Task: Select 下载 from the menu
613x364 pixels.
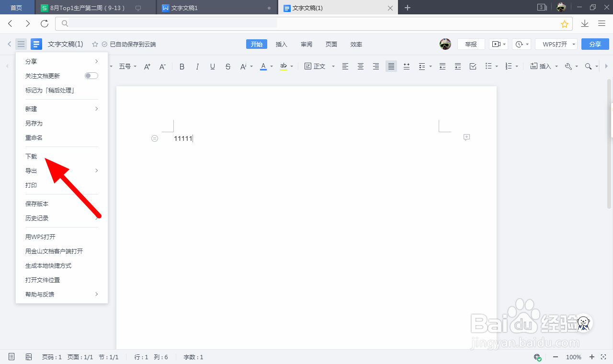Action: [x=31, y=156]
